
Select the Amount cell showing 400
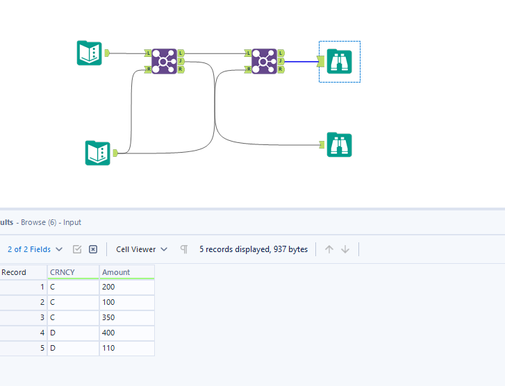tap(127, 333)
